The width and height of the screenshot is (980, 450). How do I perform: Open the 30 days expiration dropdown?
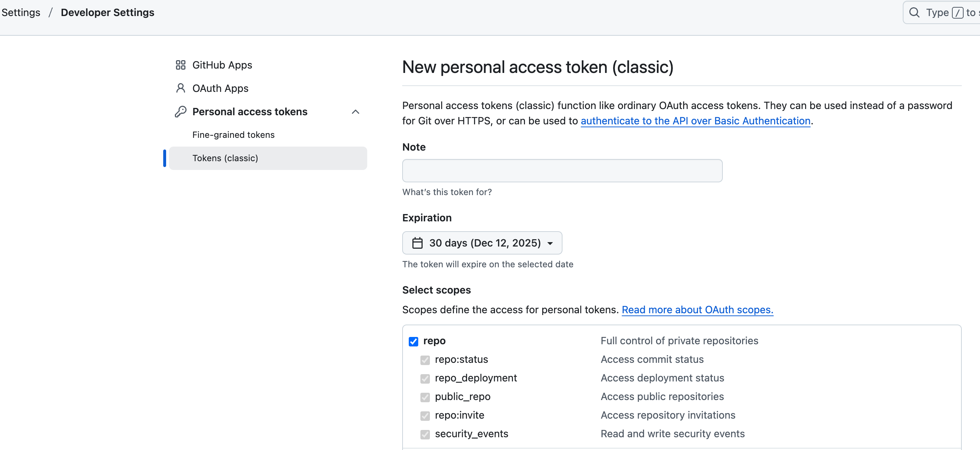coord(482,243)
